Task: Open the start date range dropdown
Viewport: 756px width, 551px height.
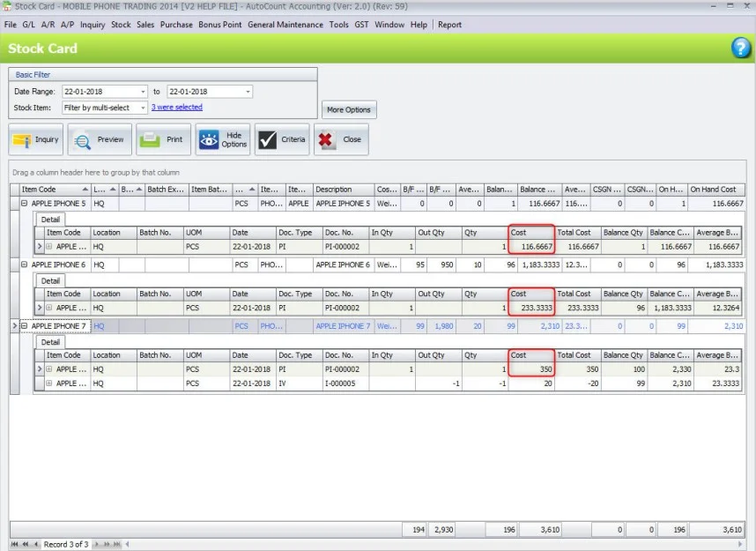Action: pos(143,92)
